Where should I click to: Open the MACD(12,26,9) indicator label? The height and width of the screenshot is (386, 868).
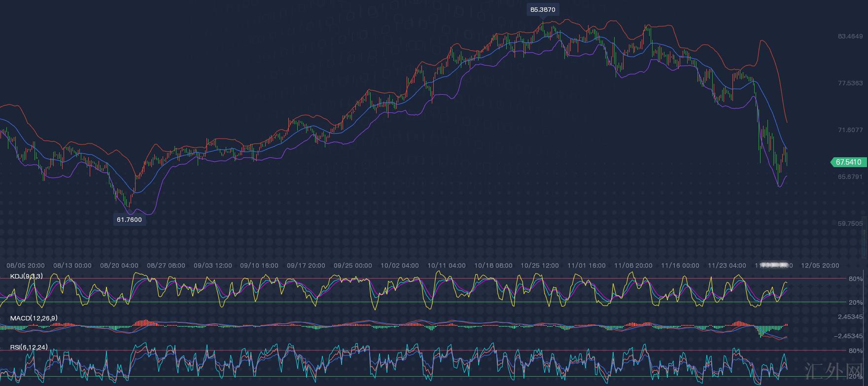tap(34, 318)
